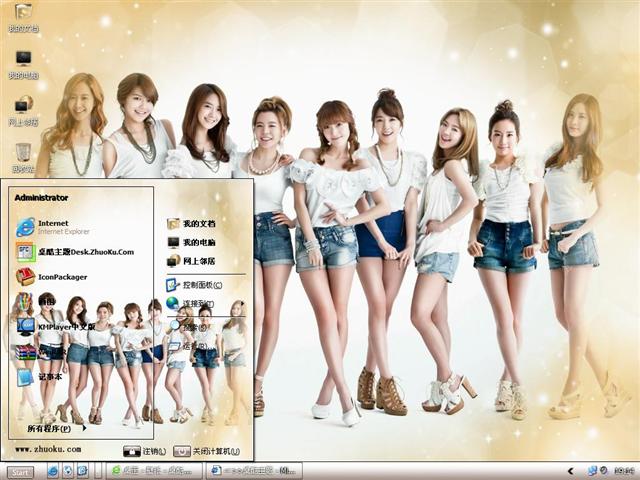The image size is (640, 480).
Task: Open the Run (运行) dialog entry
Action: [x=189, y=347]
